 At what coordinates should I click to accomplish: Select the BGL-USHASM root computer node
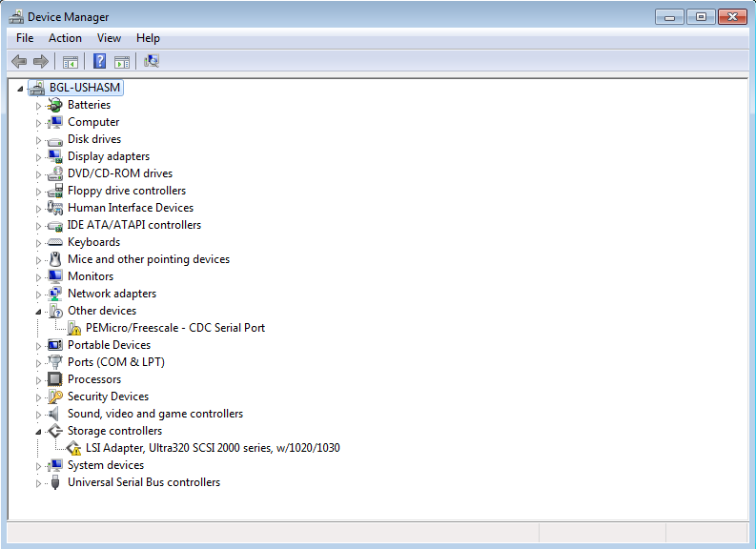[x=85, y=88]
